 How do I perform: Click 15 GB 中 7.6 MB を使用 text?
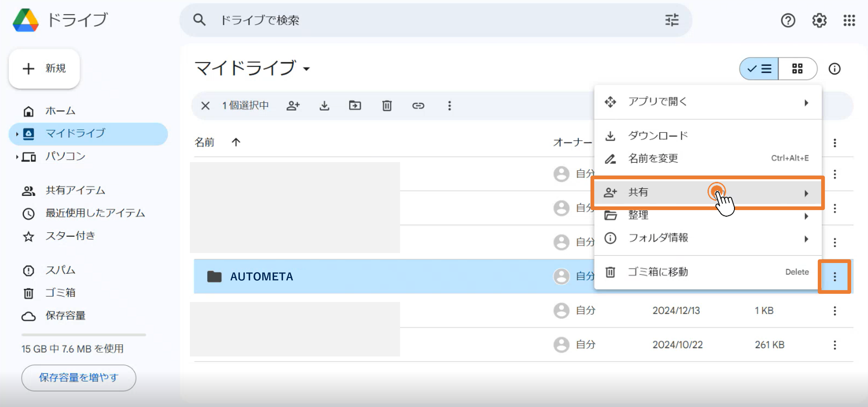[x=72, y=349]
